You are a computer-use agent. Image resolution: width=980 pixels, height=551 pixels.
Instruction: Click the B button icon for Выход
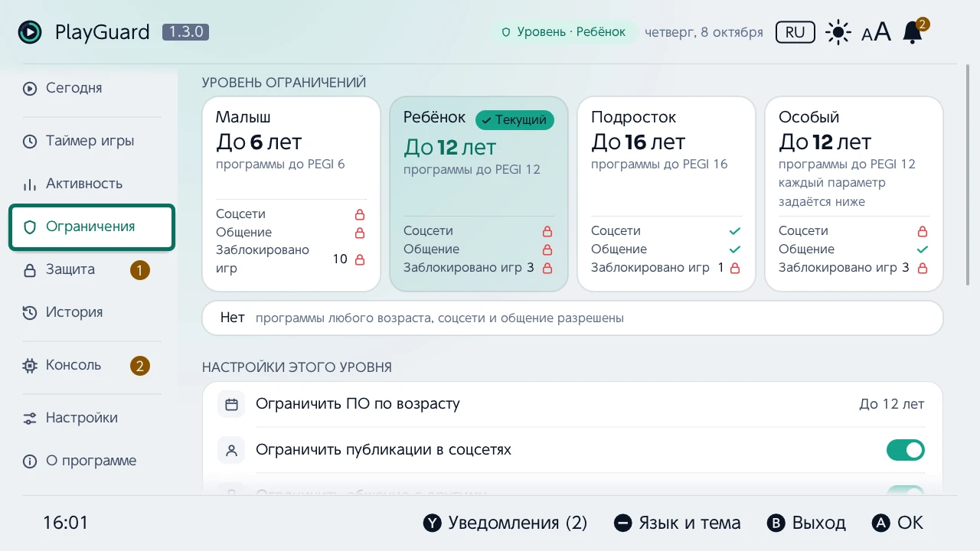click(x=776, y=523)
